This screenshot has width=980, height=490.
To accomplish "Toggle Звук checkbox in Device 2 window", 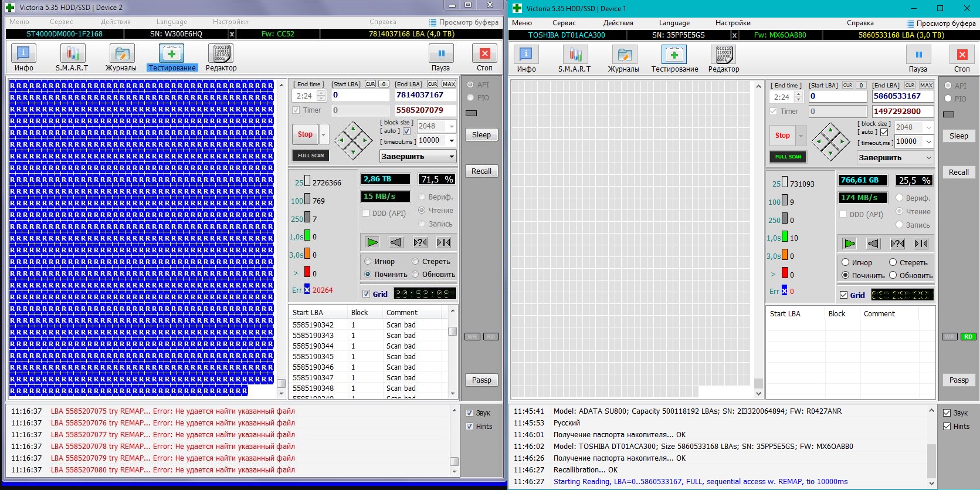I will (469, 413).
